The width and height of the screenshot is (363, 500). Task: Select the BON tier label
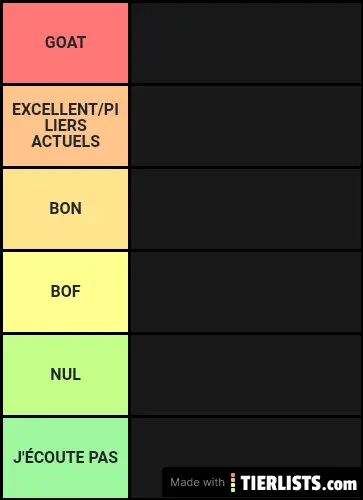coord(65,209)
